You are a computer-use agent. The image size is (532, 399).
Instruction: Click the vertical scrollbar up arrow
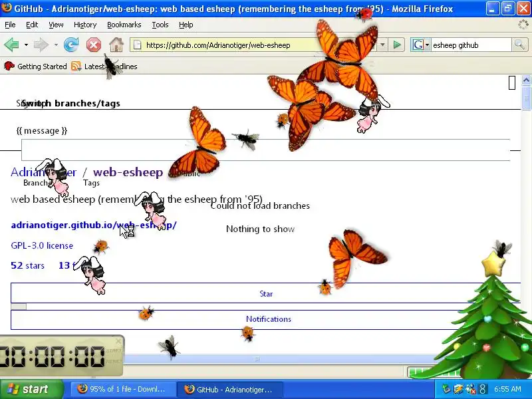(x=526, y=80)
